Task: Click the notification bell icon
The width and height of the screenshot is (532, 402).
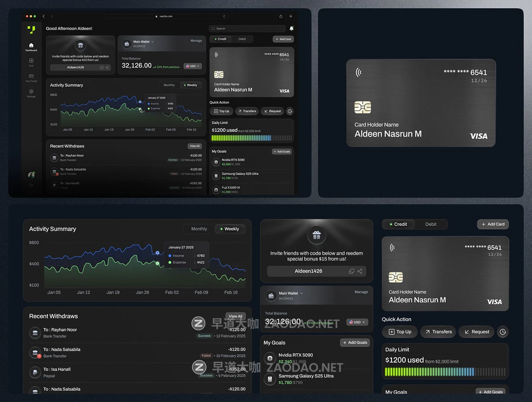Action: click(291, 28)
